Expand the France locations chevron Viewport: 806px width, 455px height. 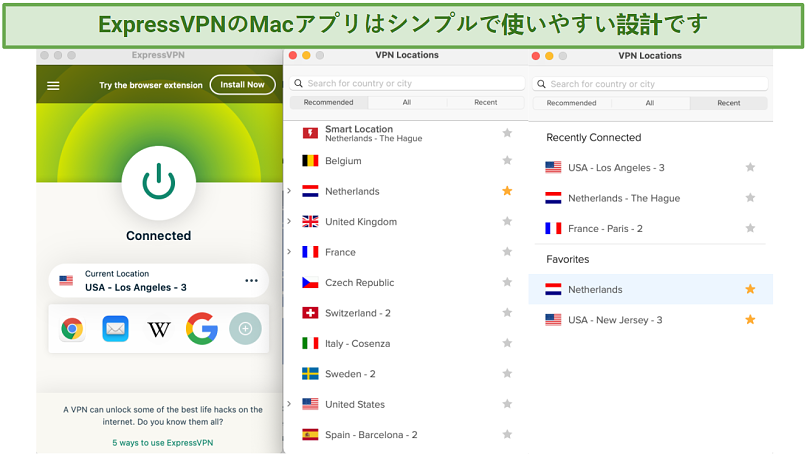point(289,251)
